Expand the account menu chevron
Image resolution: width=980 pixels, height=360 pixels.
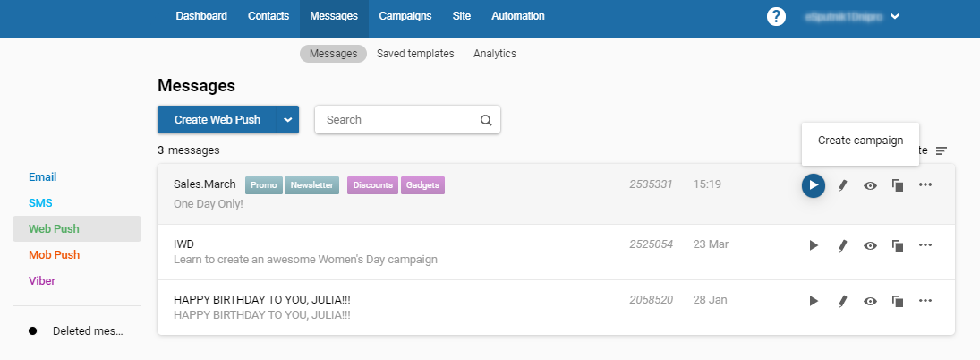click(895, 17)
